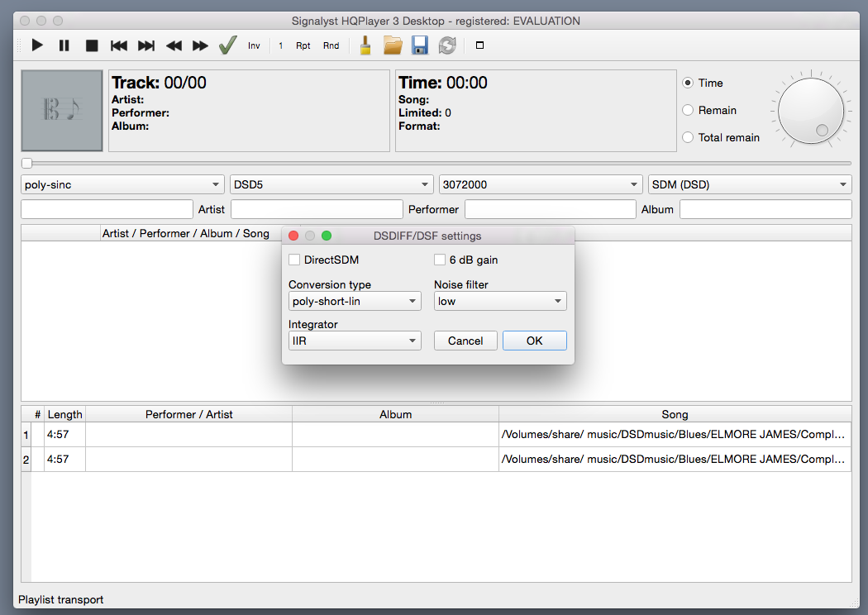Select the Time radio button

tap(688, 83)
